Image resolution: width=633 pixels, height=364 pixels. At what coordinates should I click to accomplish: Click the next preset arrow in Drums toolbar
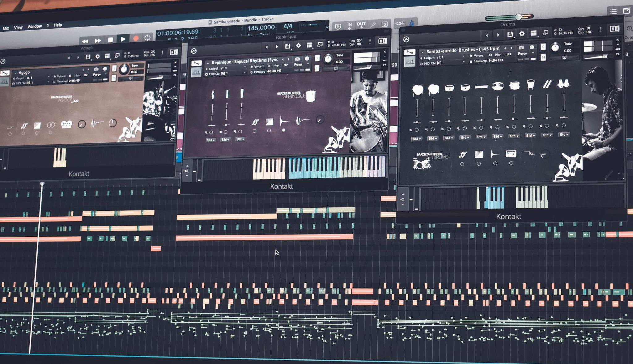[x=498, y=35]
